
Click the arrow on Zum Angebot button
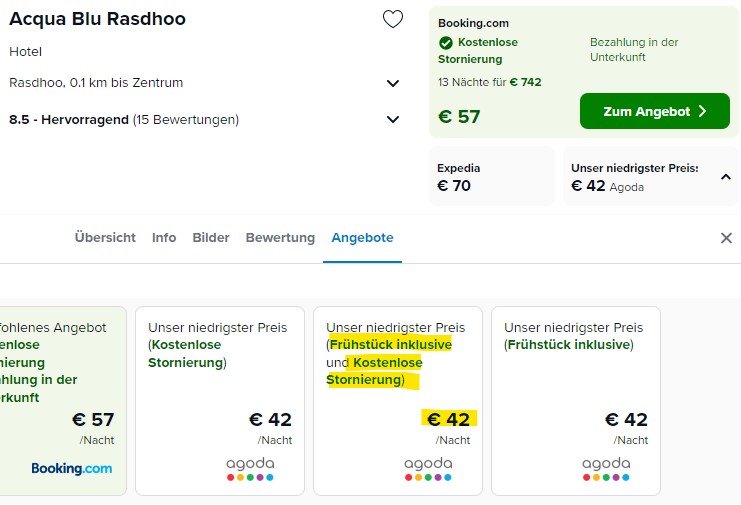[703, 111]
